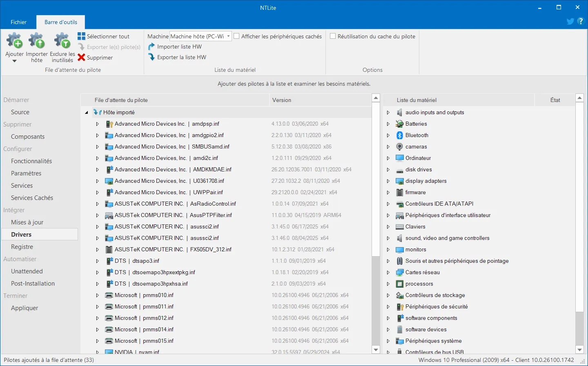Click the red Supprimer X icon
588x366 pixels.
[81, 58]
